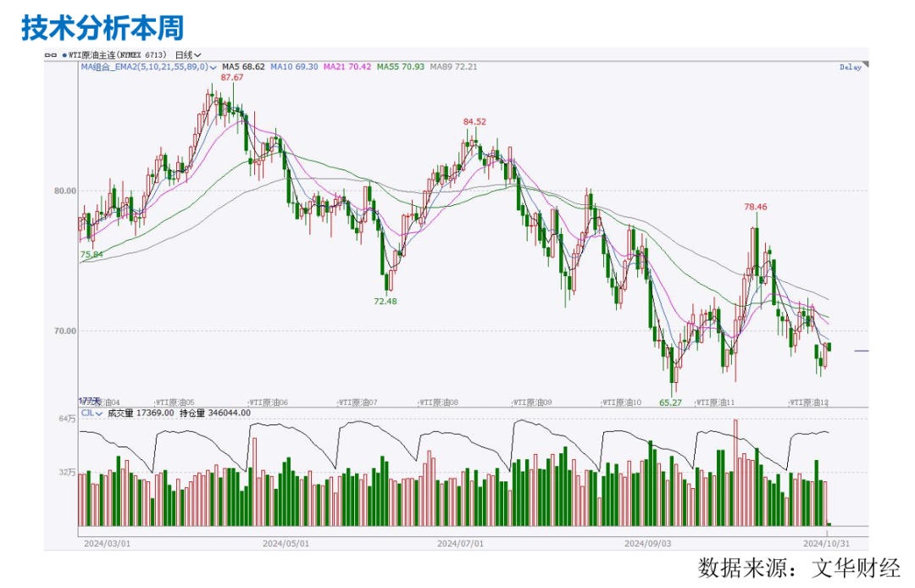This screenshot has width=915, height=588.
Task: Click the 72.48 low price label
Action: (385, 301)
